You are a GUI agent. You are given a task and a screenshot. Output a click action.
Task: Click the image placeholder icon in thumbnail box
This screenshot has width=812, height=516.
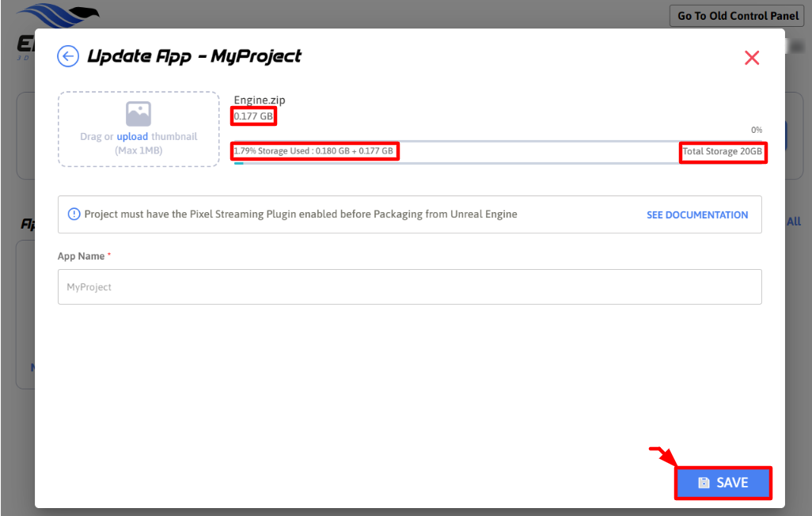coord(138,114)
